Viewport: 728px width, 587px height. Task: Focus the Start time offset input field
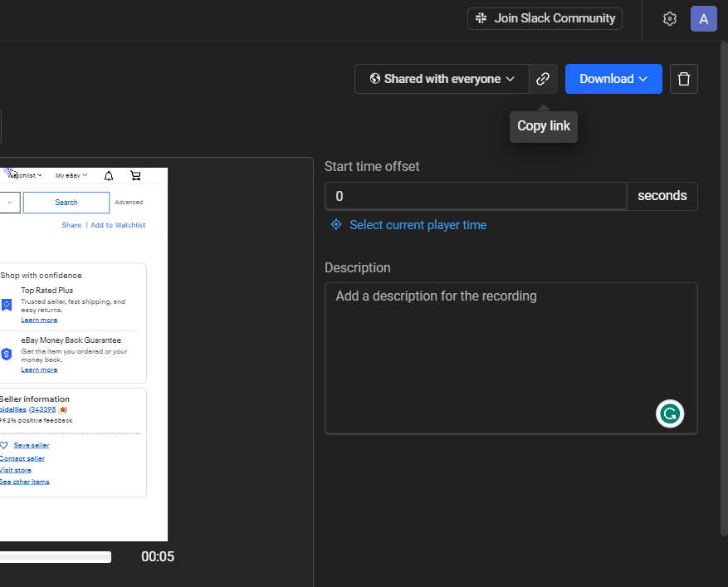476,196
